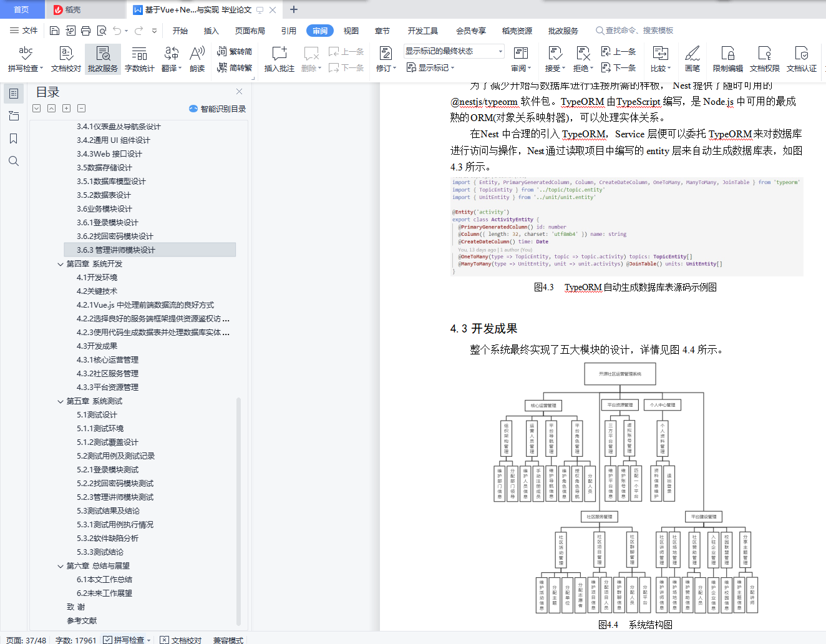Click the plus box icon under 目录 title
The height and width of the screenshot is (644, 826).
66,109
